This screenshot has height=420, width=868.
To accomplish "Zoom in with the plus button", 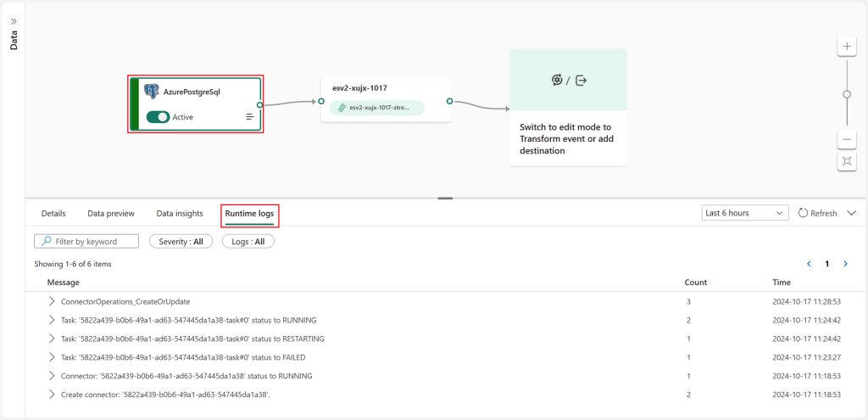I will click(x=847, y=47).
